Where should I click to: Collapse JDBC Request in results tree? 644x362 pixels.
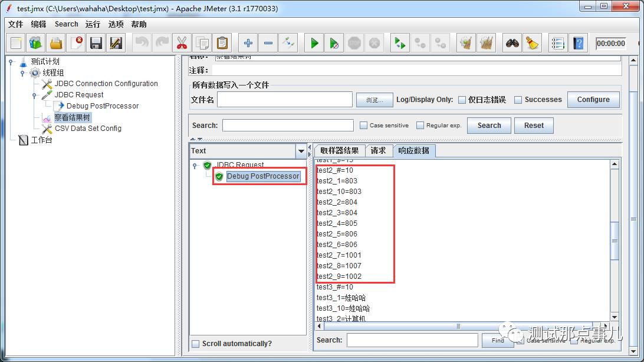[x=195, y=166]
